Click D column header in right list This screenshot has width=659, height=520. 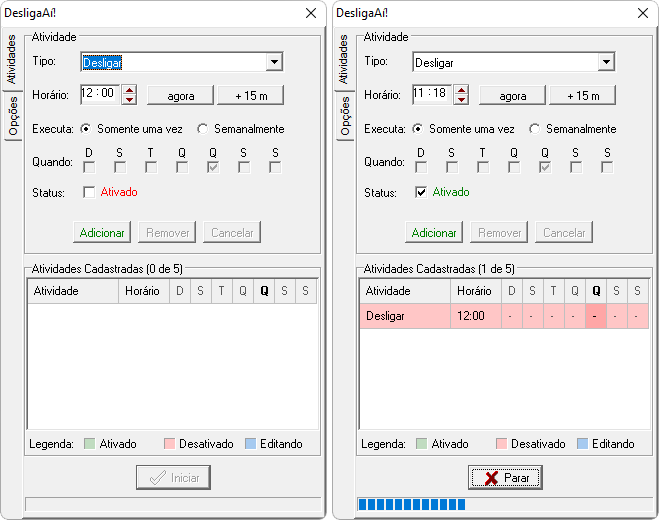point(511,291)
